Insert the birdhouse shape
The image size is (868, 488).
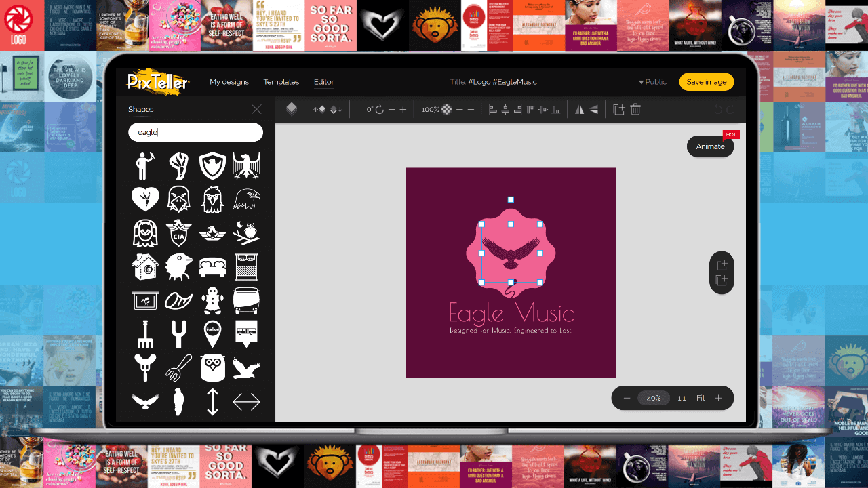[145, 266]
